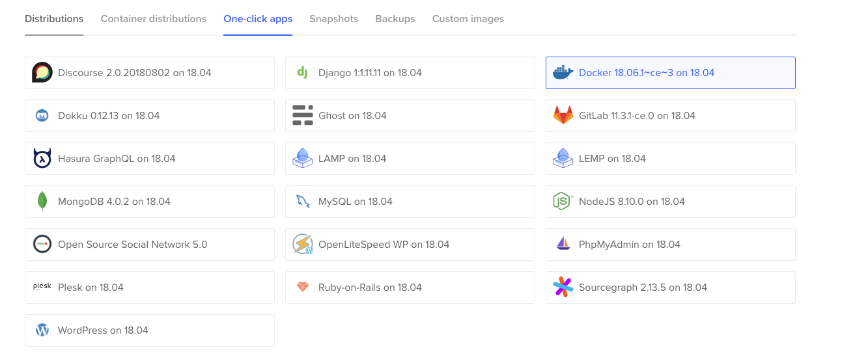Screen dimensions: 868x361
Task: Click the Hasura GraphQL lambda icon
Action: [42, 159]
